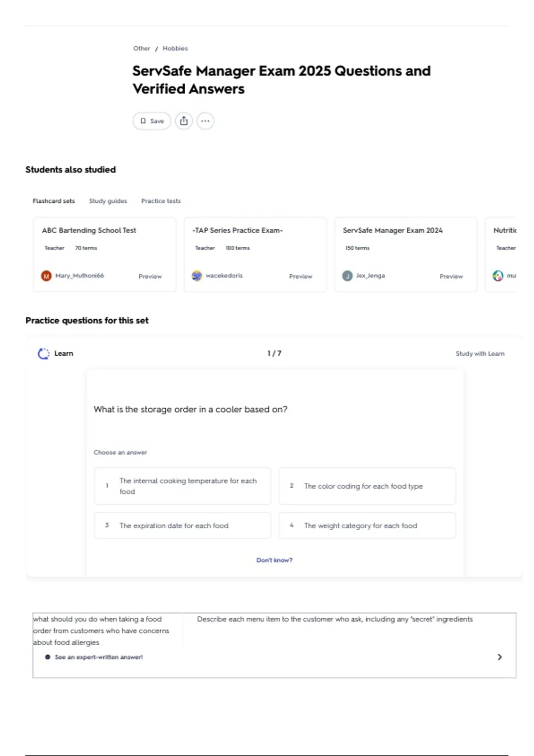Click See an expert-written answer! link
The width and height of the screenshot is (534, 756).
[x=99, y=657]
